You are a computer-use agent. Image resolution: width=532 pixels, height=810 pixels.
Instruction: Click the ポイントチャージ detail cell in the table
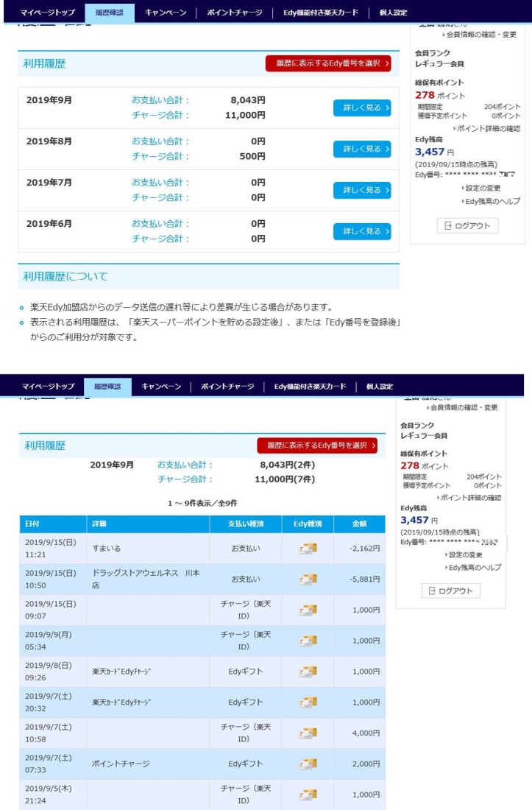click(148, 764)
